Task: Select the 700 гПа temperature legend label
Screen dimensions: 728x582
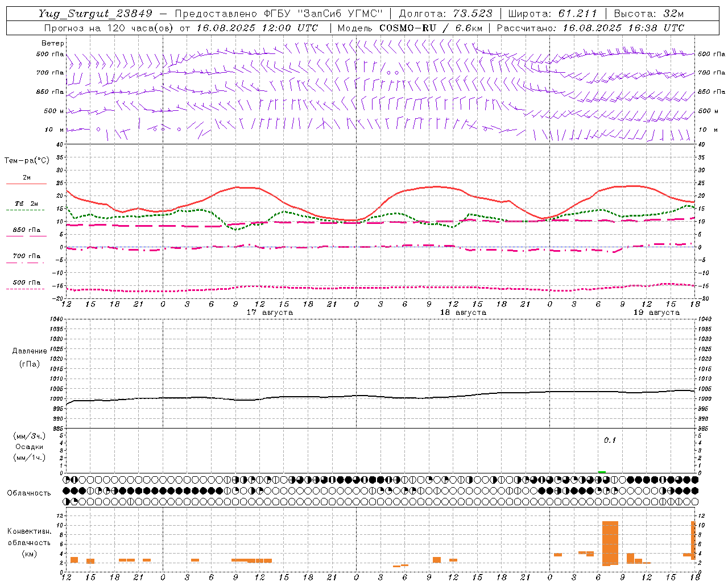Action: [27, 256]
